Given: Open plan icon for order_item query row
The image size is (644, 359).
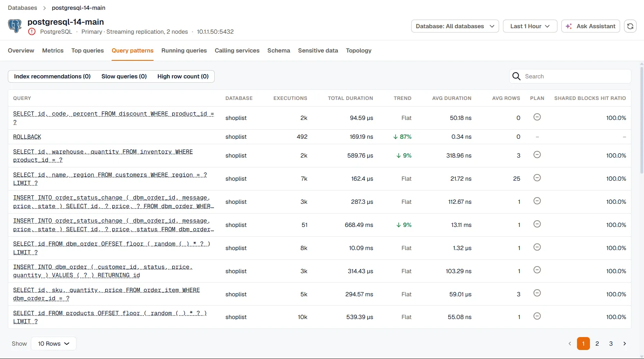Looking at the screenshot, I should coord(537,293).
